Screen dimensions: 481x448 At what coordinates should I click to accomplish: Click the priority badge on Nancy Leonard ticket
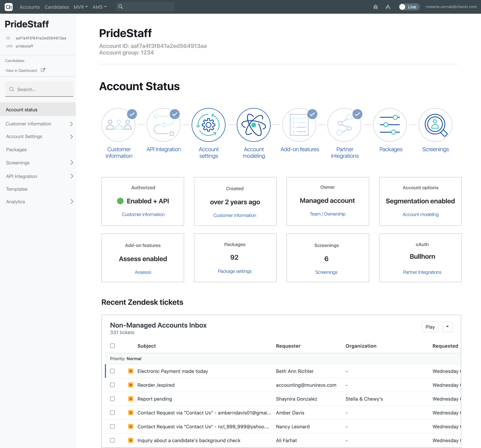131,426
